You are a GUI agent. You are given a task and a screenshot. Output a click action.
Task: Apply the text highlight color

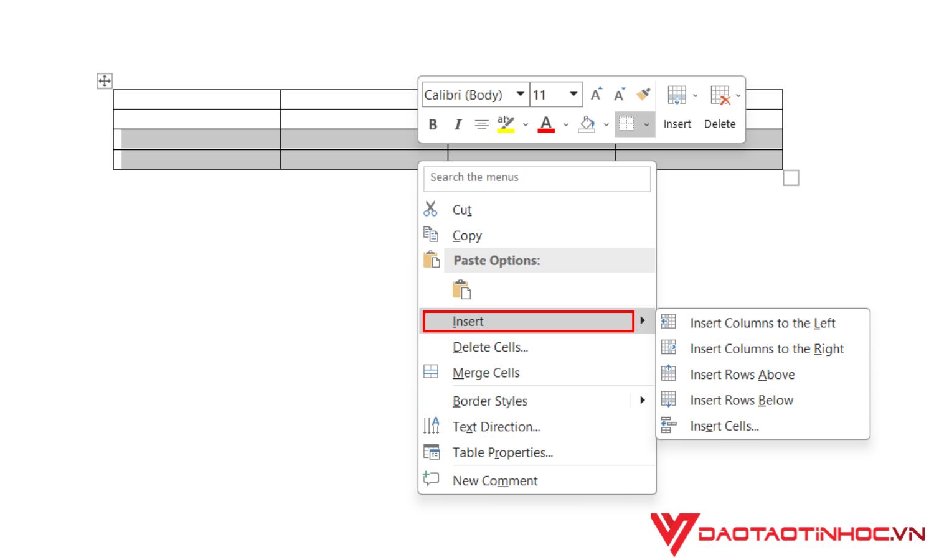point(506,124)
